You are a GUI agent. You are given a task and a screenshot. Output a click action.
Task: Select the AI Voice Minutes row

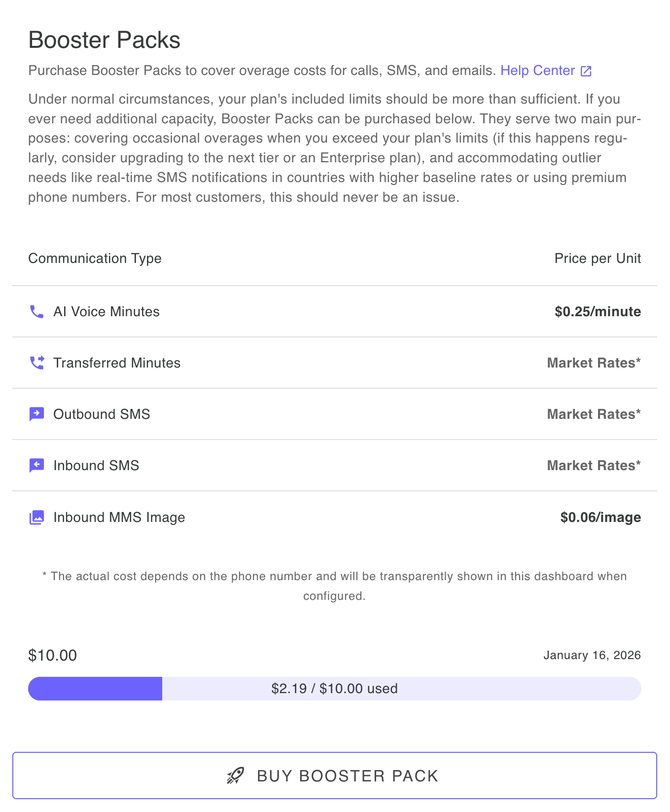(x=334, y=311)
